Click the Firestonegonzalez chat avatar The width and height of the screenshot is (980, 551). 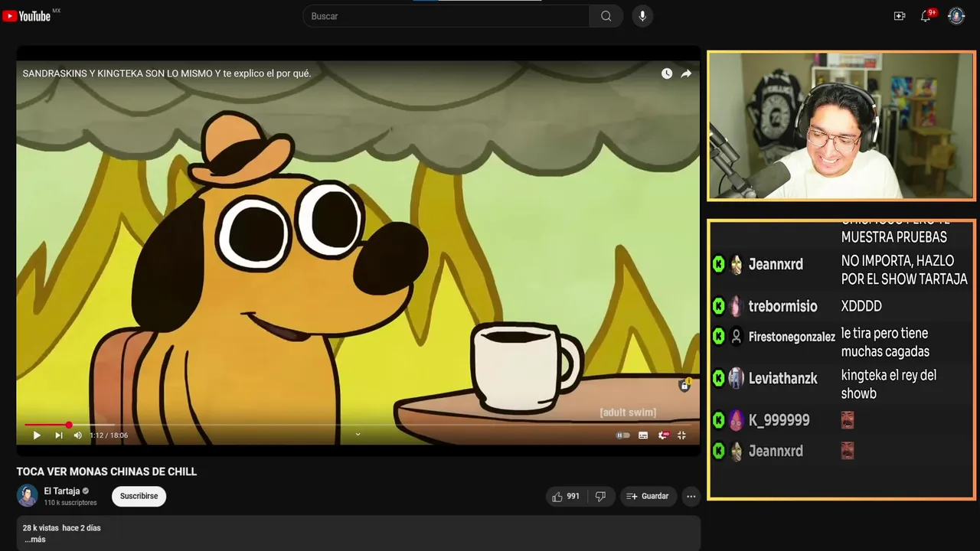pos(736,337)
